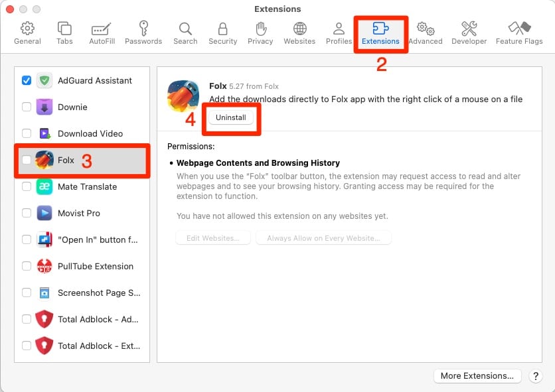Enable the Download Video checkbox
Viewport: 555px width, 392px height.
(27, 133)
